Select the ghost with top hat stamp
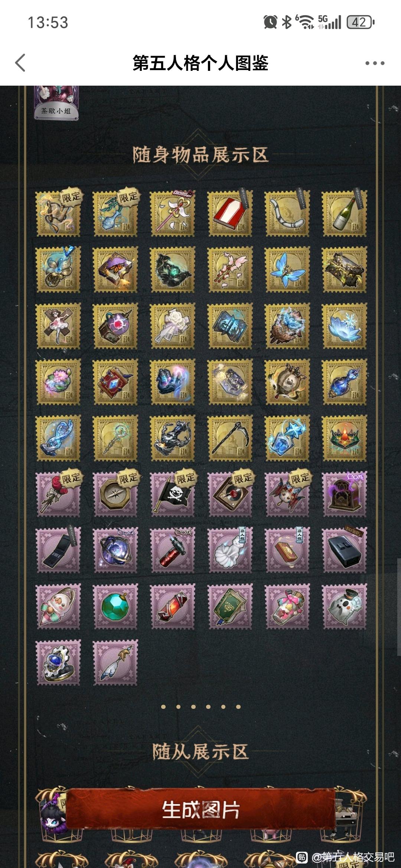 [x=344, y=606]
